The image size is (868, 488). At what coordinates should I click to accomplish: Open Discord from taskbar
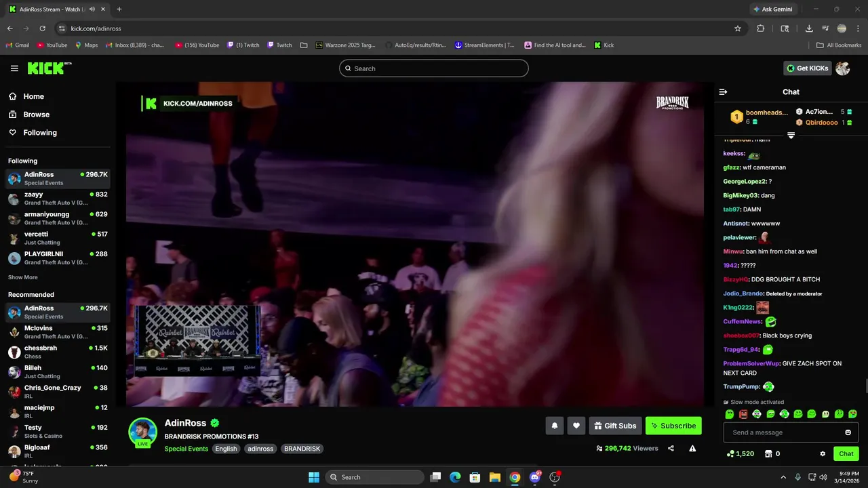pos(534,477)
